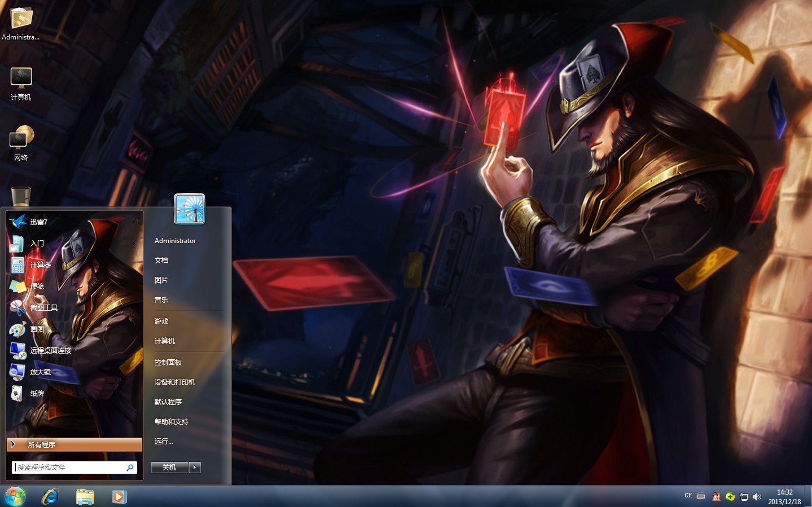Open Windows Explorer from taskbar
This screenshot has width=812, height=507.
[85, 496]
